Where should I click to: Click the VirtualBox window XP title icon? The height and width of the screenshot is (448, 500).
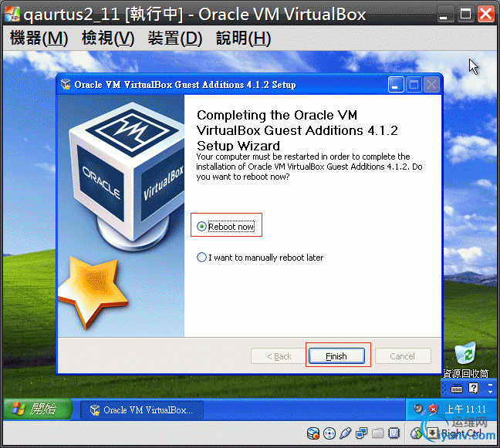(x=12, y=15)
